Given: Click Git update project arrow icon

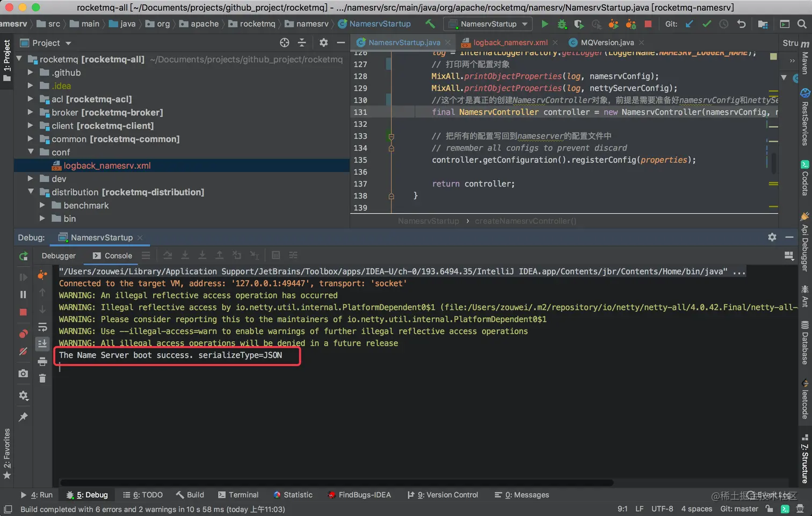Looking at the screenshot, I should pos(690,24).
